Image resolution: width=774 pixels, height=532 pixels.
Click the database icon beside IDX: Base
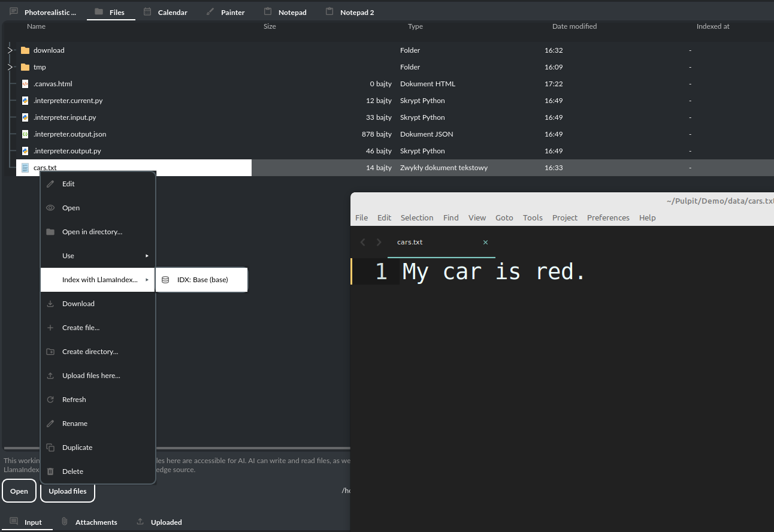[165, 280]
